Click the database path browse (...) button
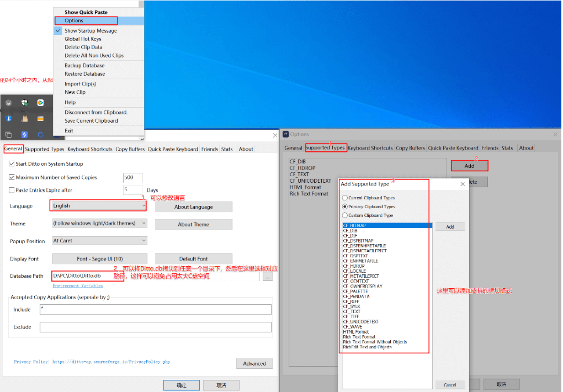This screenshot has height=392, width=563. [268, 277]
